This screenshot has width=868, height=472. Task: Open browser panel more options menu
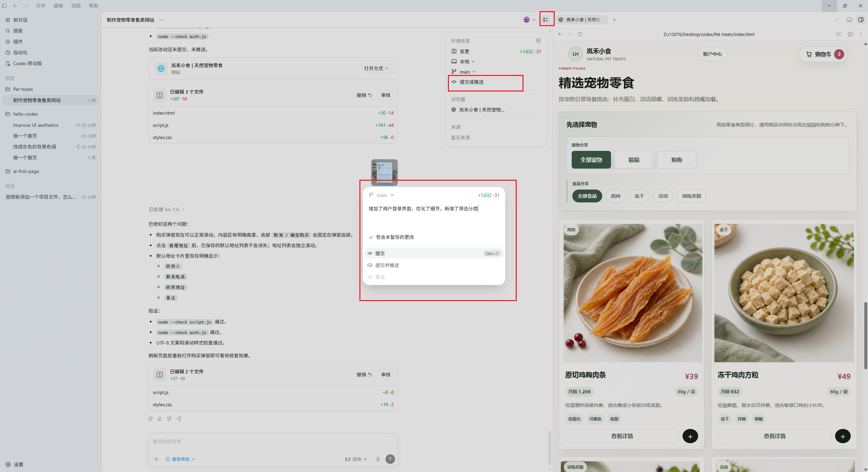click(861, 34)
